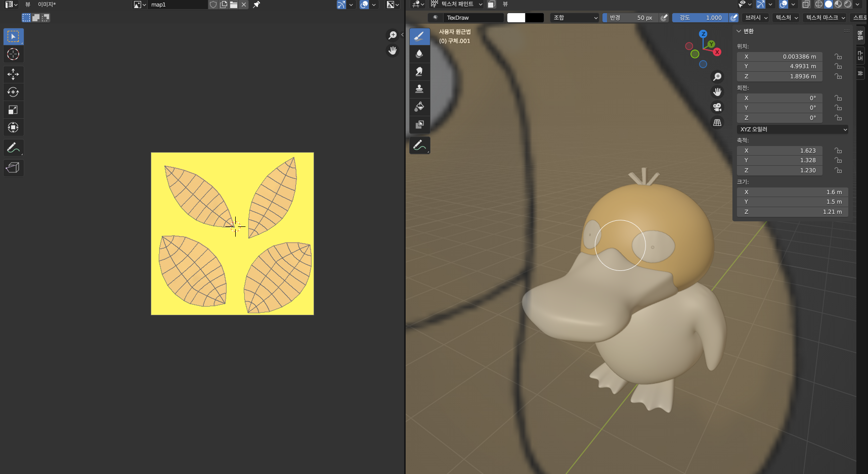868x474 pixels.
Task: Toggle gizmos in the image editor header
Action: (x=341, y=5)
